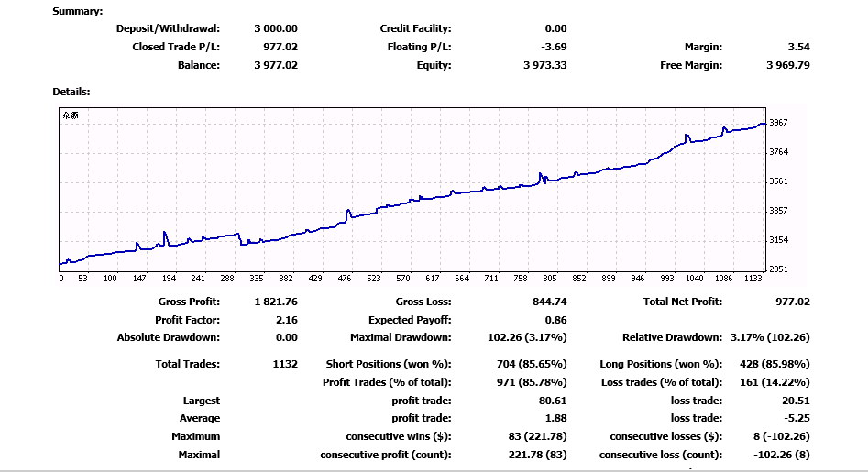Click the Absolute Drawdown value 0.00
Image resolution: width=868 pixels, height=472 pixels.
click(x=287, y=337)
